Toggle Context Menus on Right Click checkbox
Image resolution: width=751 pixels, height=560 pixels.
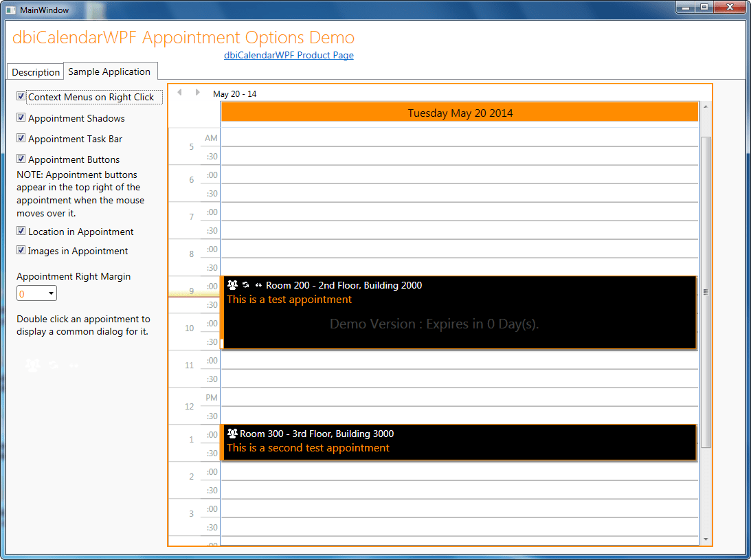click(x=21, y=97)
